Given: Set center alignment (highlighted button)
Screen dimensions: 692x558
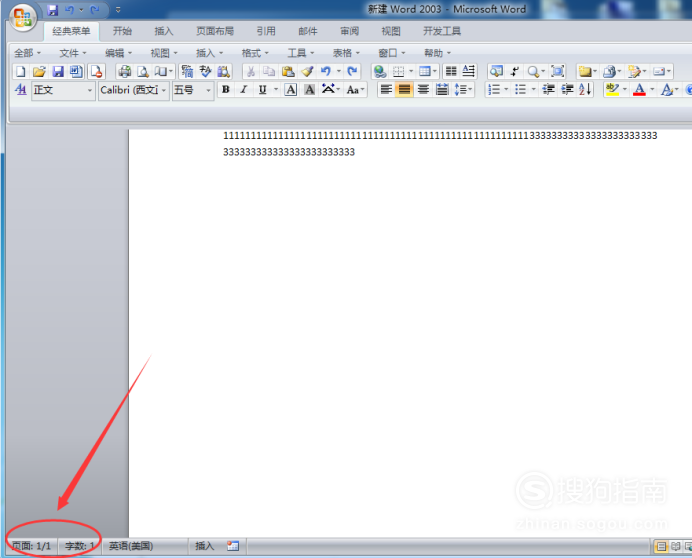Looking at the screenshot, I should coord(404,90).
